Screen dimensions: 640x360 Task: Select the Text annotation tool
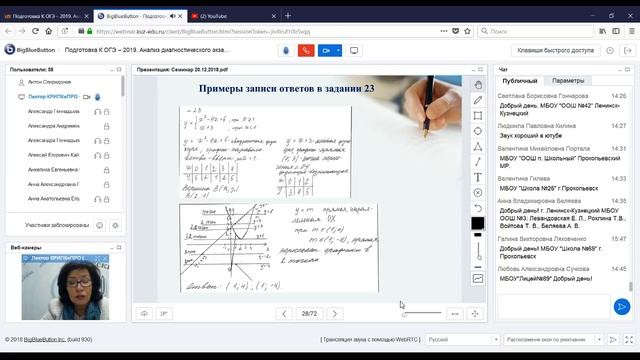(478, 178)
